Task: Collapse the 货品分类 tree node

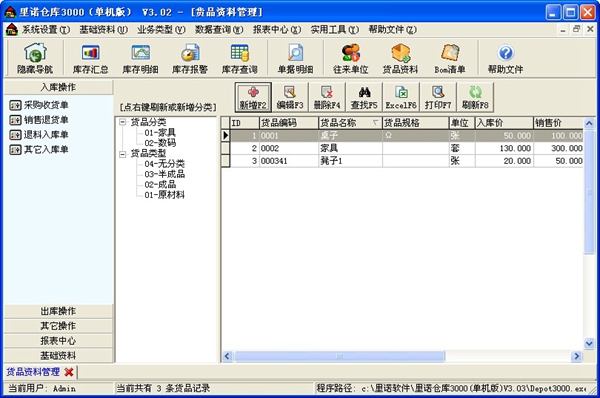Action: point(122,122)
